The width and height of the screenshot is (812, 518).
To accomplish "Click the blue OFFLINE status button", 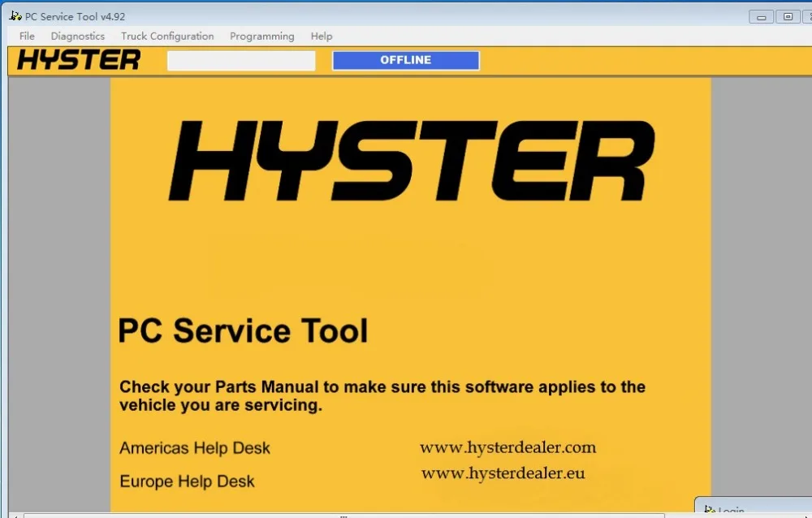I will (405, 60).
